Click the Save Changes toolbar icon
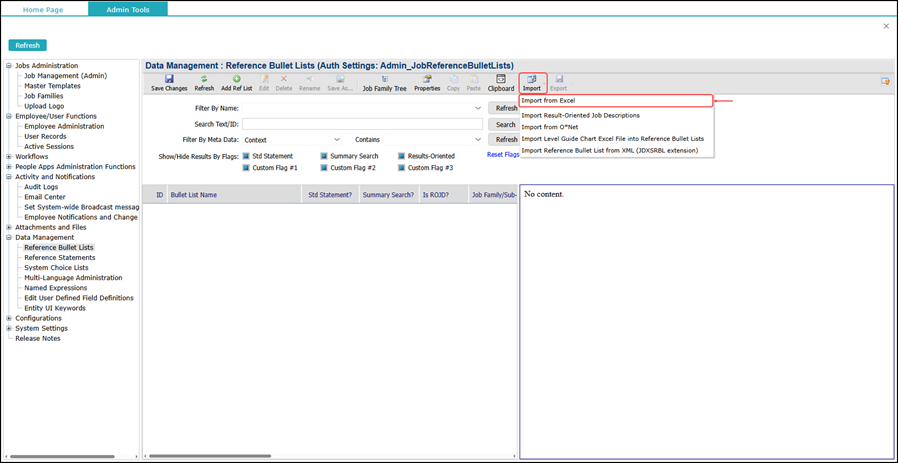The image size is (899, 463). point(169,83)
